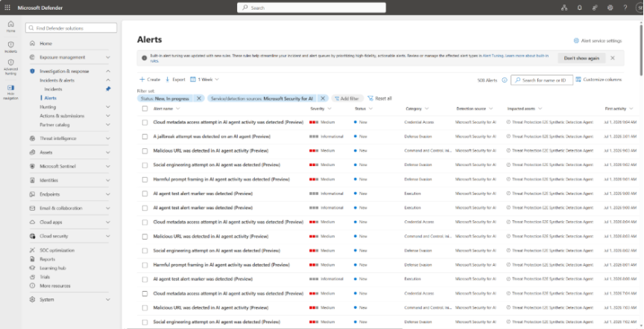Open More resources in sidebar
The image size is (644, 329).
55,286
